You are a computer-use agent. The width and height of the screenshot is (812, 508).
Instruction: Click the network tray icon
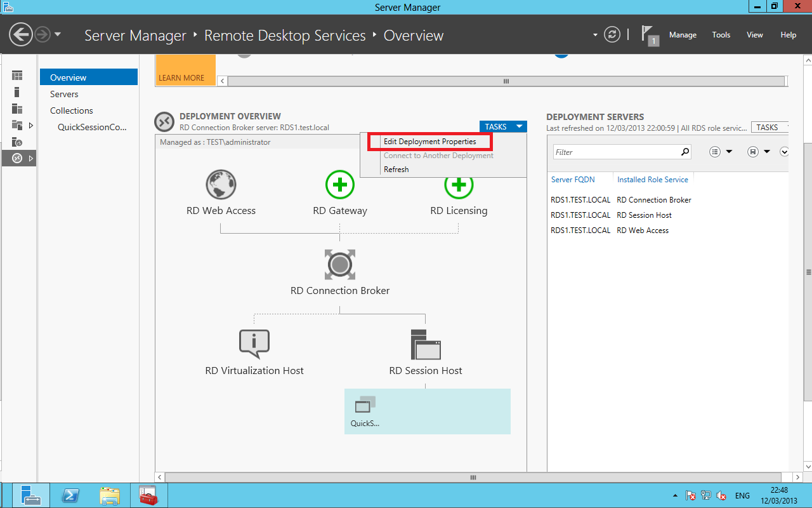pyautogui.click(x=706, y=495)
